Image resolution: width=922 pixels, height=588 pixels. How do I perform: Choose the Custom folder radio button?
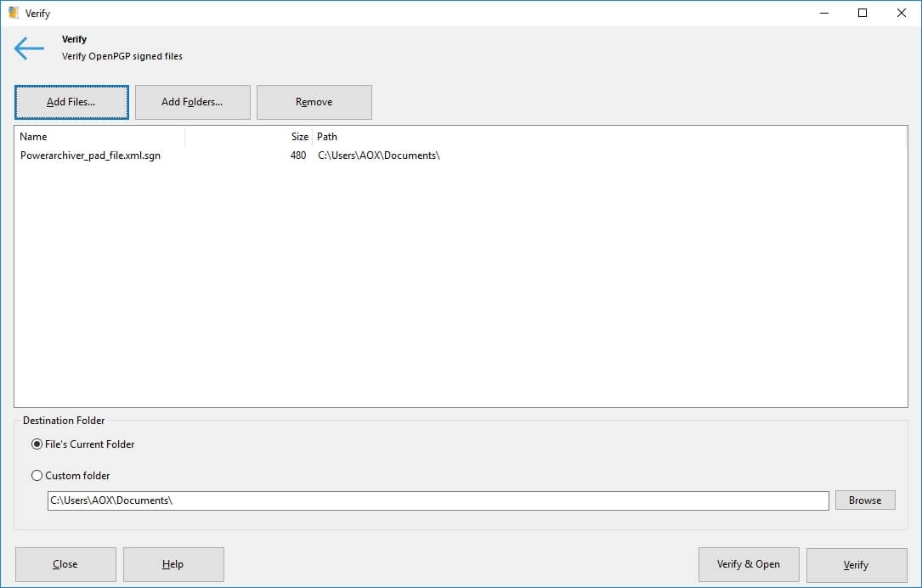pos(37,476)
